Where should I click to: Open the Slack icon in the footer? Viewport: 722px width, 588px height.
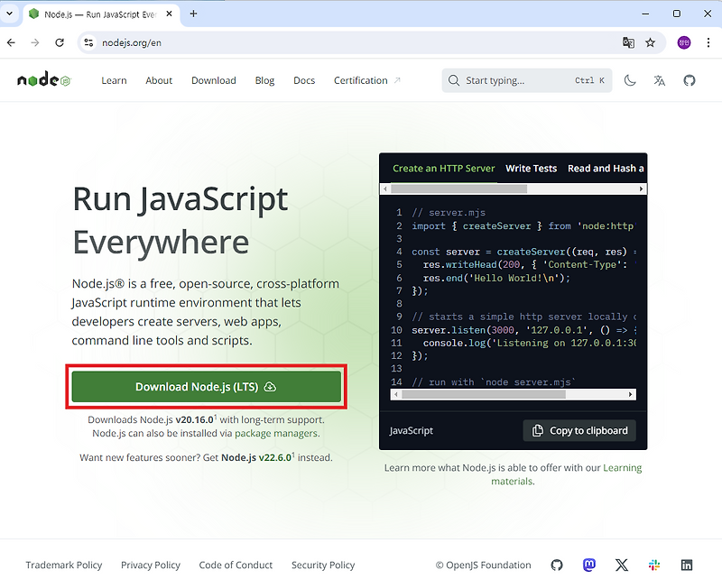click(654, 565)
